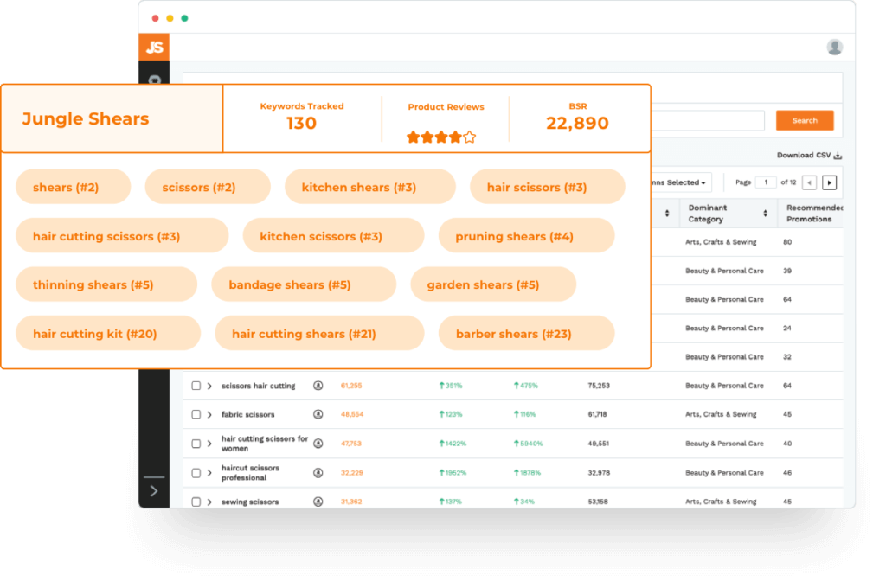Click round icon beside hair cutting scissors for women
The width and height of the screenshot is (886, 588).
[x=318, y=444]
